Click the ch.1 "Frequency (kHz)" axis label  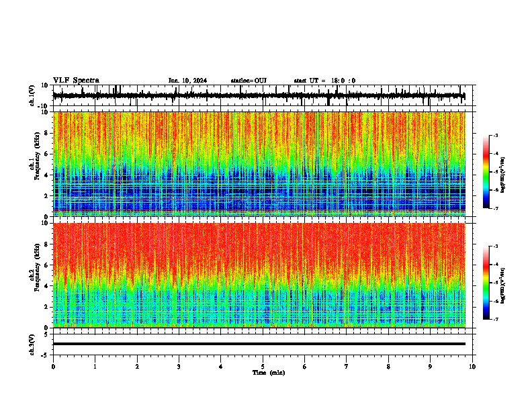37,156
